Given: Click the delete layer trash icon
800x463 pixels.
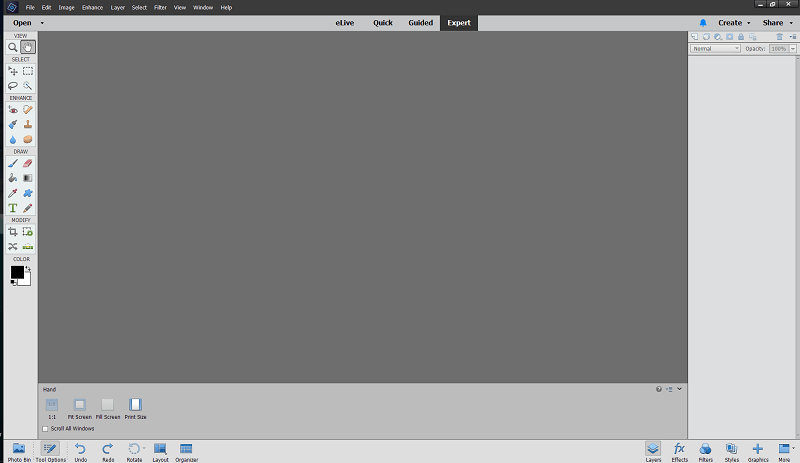Looking at the screenshot, I should tap(780, 37).
